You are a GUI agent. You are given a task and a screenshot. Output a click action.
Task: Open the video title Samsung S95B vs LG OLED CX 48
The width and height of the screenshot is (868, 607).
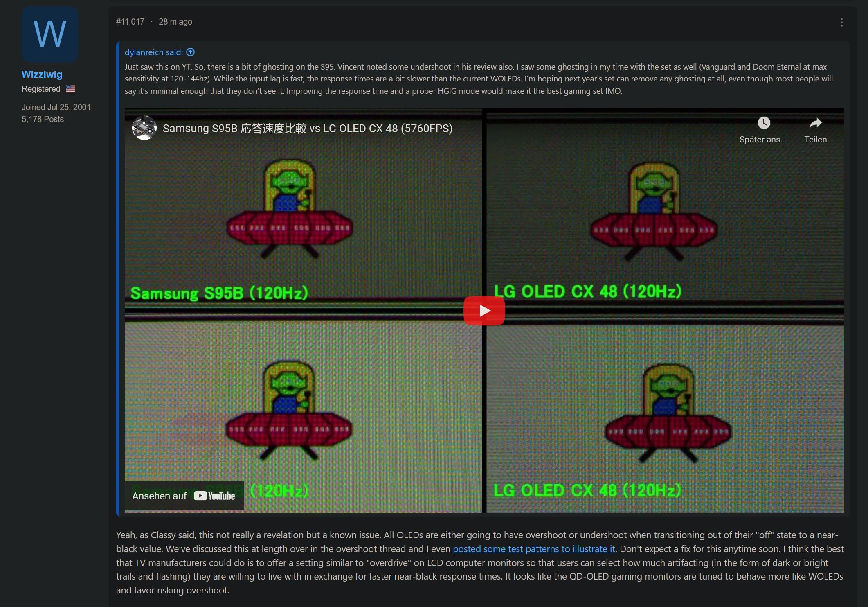[308, 129]
